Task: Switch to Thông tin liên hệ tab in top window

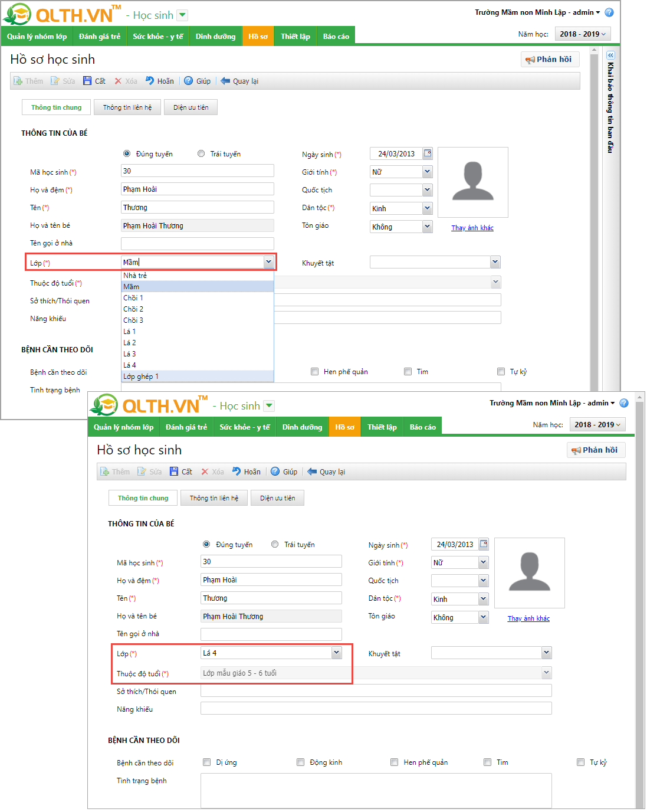Action: (127, 107)
